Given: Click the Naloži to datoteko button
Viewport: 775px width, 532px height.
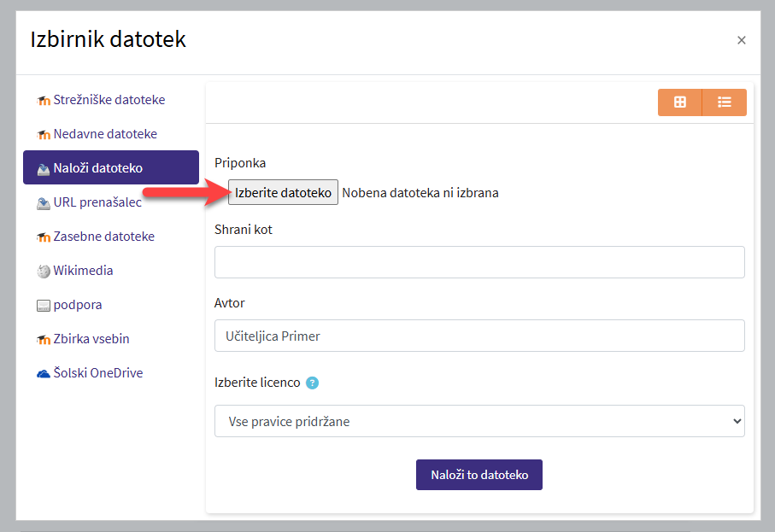Looking at the screenshot, I should [x=479, y=475].
